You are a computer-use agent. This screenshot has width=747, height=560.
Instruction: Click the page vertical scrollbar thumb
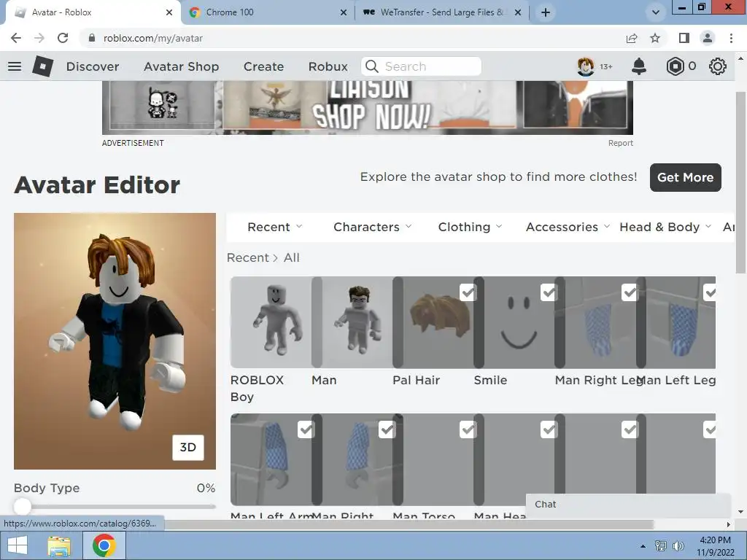click(741, 182)
